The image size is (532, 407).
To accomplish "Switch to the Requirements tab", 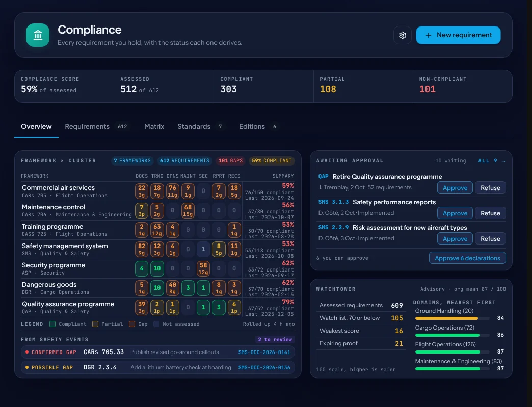I will (98, 126).
